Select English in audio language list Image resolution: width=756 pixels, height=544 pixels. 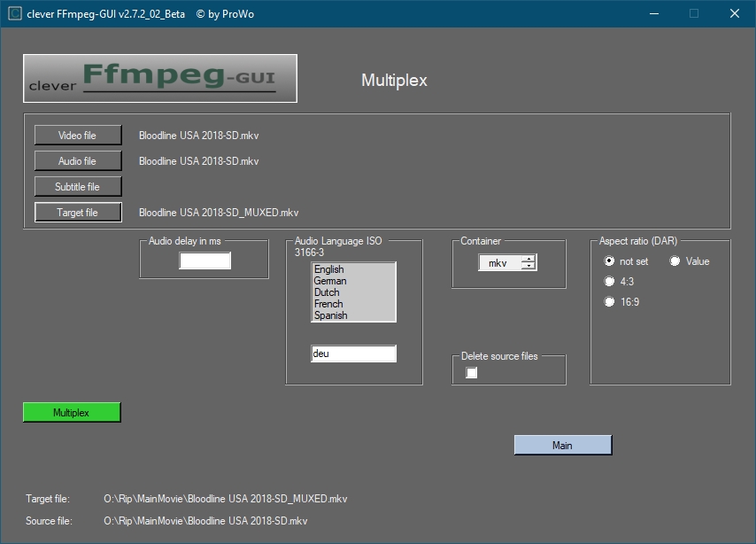[x=353, y=268]
